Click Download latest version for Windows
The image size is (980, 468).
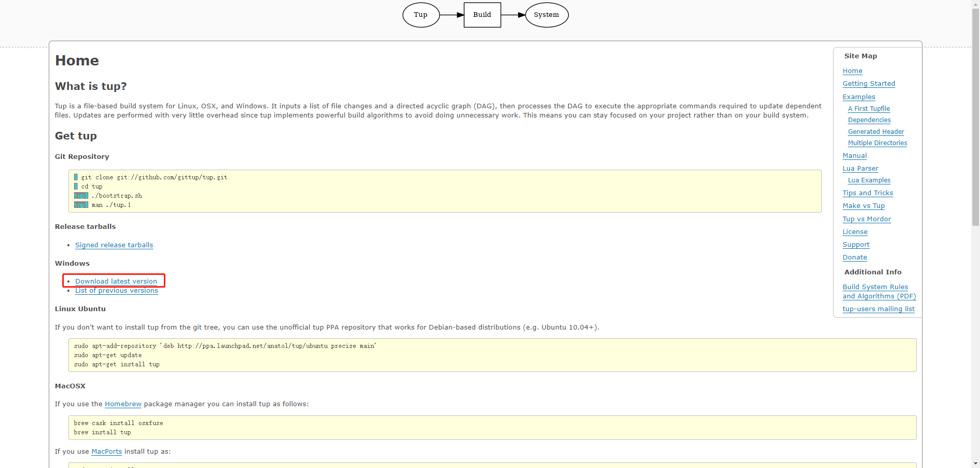tap(116, 282)
